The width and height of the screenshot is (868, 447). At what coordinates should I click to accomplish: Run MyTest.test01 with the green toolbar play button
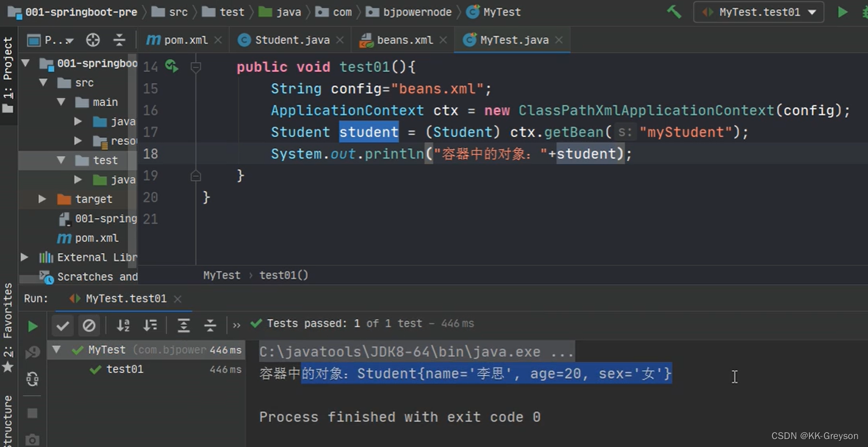[842, 12]
